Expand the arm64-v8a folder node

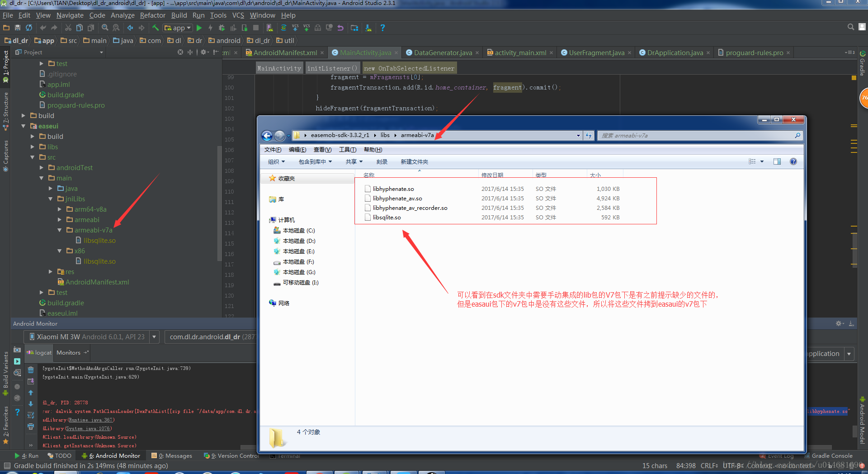click(x=60, y=209)
